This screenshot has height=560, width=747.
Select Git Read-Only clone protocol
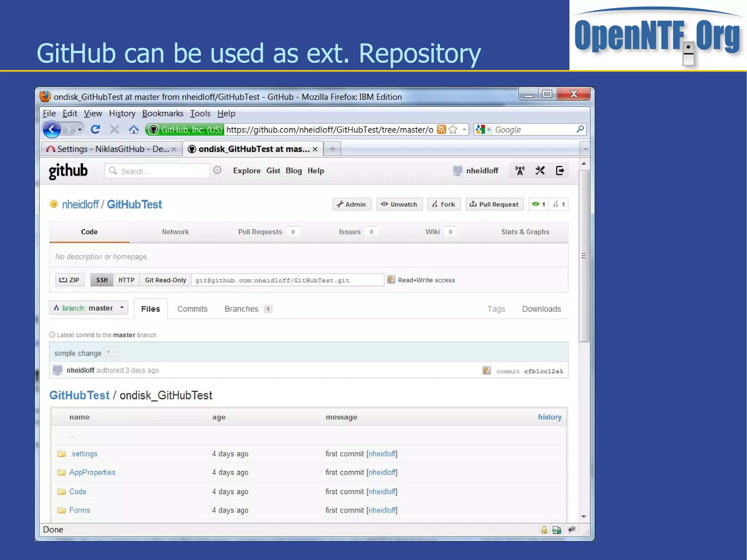pyautogui.click(x=166, y=280)
